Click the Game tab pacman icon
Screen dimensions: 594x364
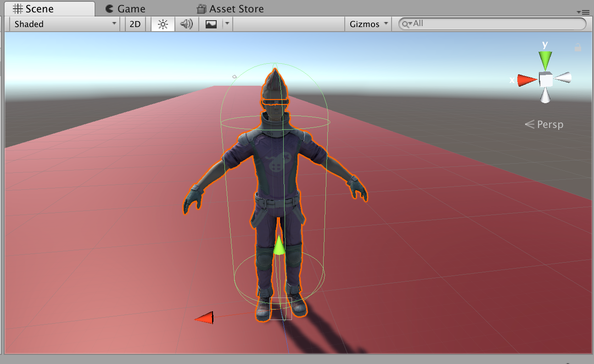[109, 9]
